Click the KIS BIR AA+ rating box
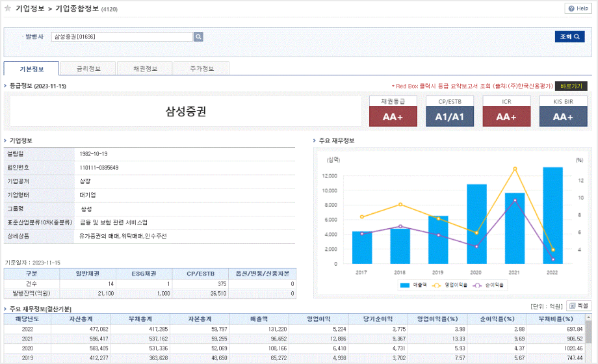The height and width of the screenshot is (364, 598). 564,116
